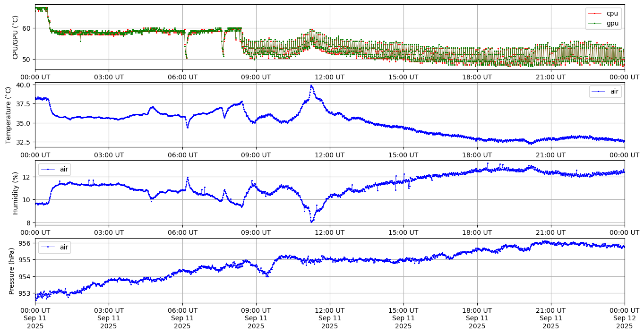Click '03:00 UT' under the CPU/GPU panel
644x334 pixels.
tap(109, 77)
